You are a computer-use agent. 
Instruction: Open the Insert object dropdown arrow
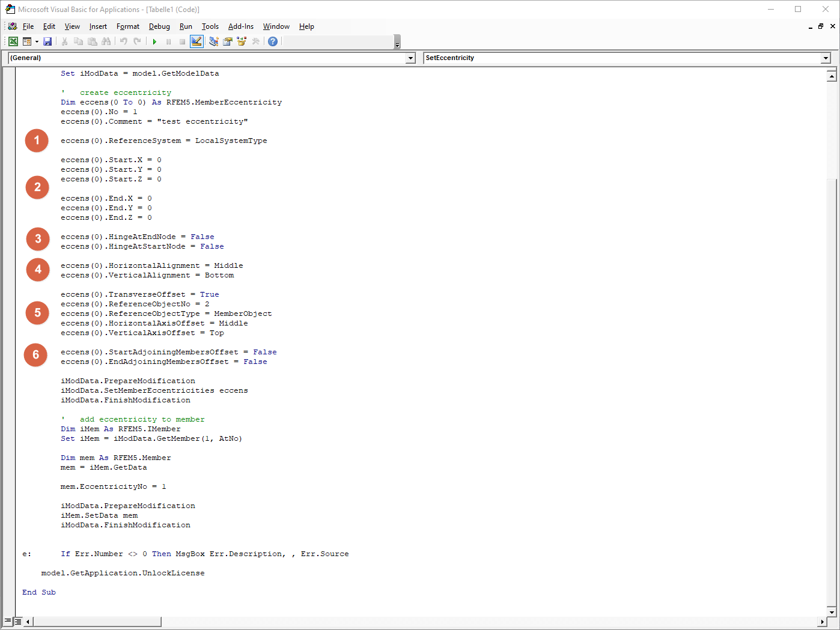click(37, 41)
